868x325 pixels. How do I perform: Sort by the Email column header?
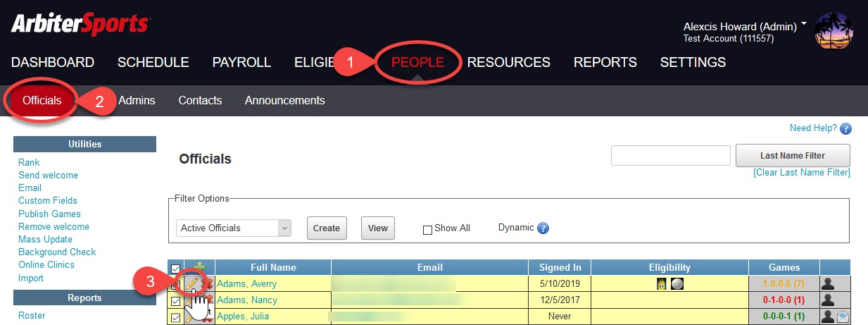point(429,267)
